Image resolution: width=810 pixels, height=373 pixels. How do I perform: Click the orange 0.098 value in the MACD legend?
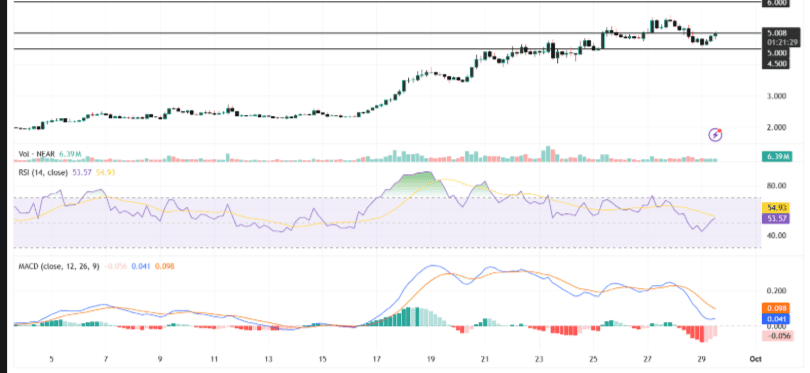click(164, 267)
